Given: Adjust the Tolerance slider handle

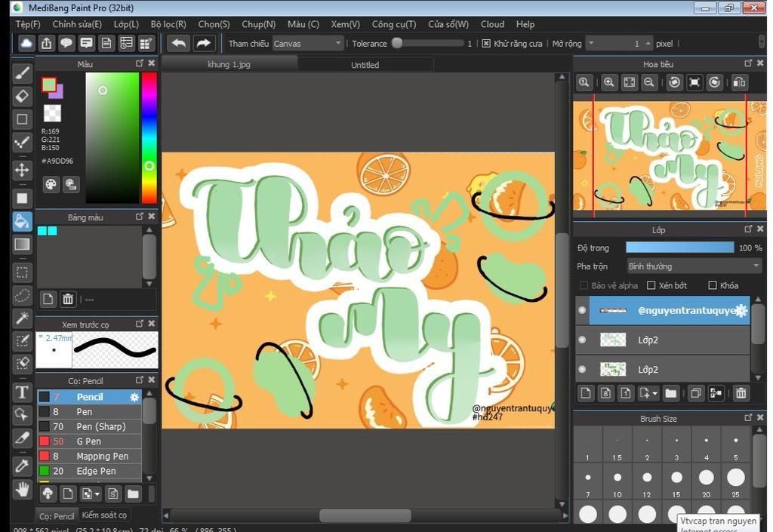Looking at the screenshot, I should coord(397,43).
